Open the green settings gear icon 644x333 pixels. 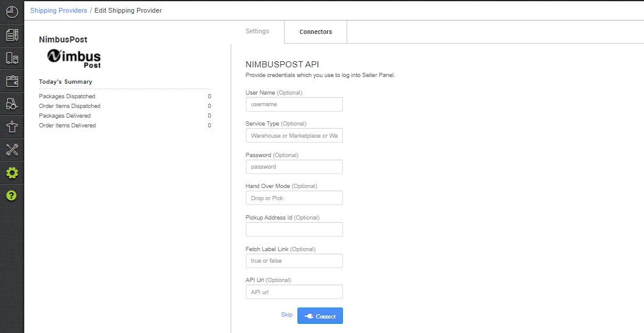[12, 173]
